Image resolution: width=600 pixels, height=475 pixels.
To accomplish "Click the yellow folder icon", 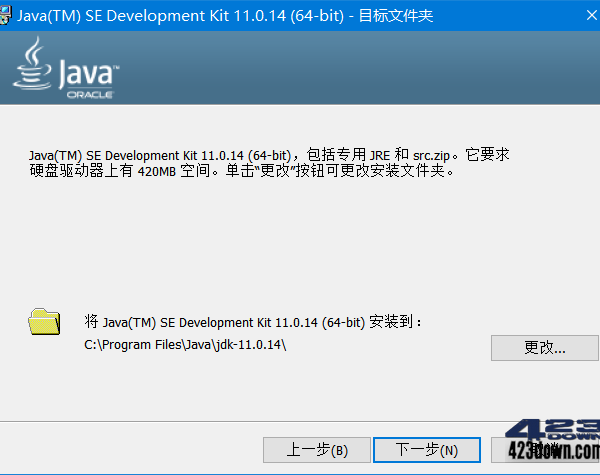I will 45,322.
